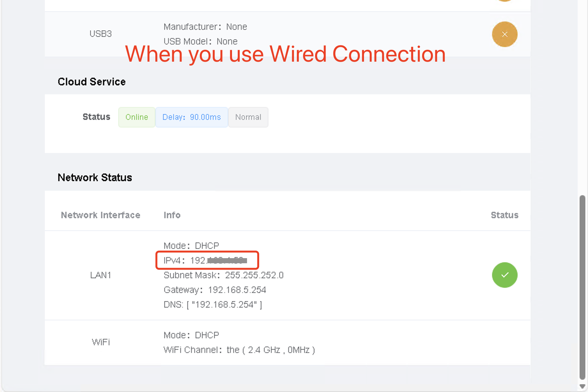This screenshot has height=392, width=588.
Task: Select the Subnet Mask 255.255.252.0 text
Action: [223, 275]
